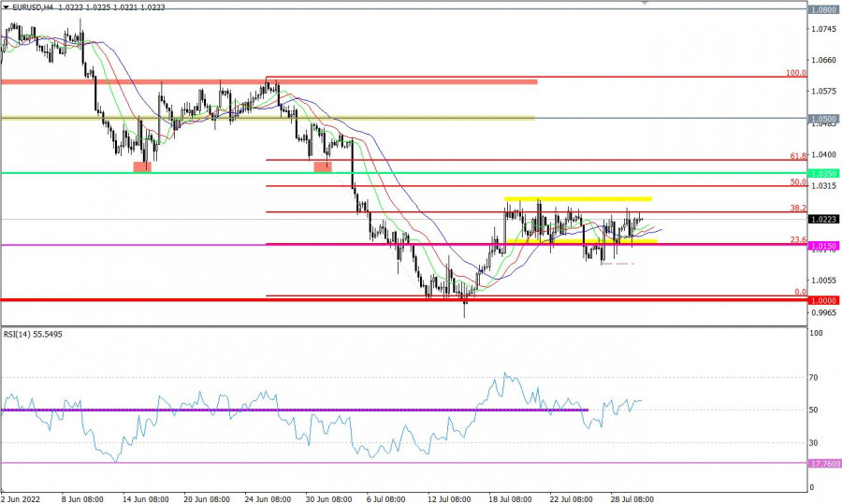
Task: Select the Fibonacci 61.8 level label
Action: pos(798,156)
